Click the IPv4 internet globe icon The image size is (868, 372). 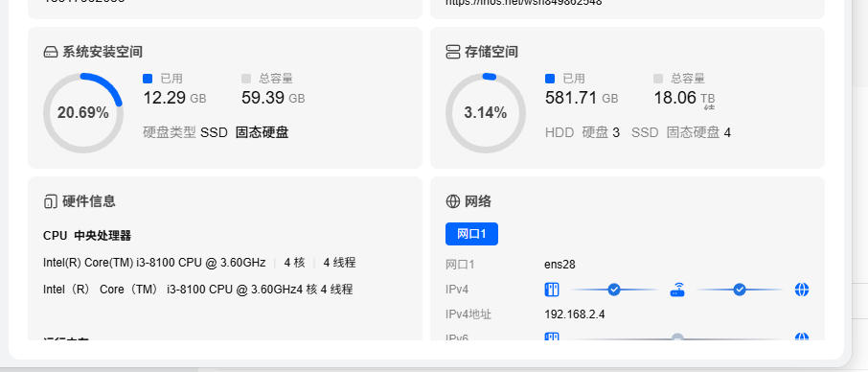coord(802,290)
